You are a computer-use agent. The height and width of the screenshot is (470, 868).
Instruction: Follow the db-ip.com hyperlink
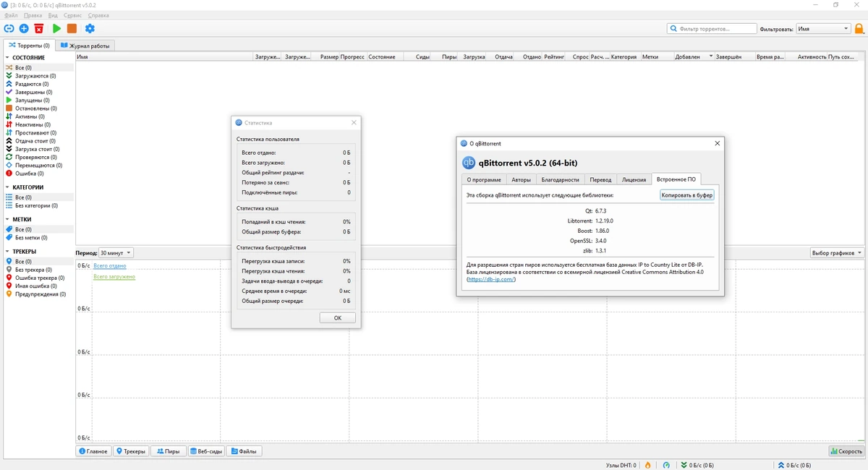[491, 279]
